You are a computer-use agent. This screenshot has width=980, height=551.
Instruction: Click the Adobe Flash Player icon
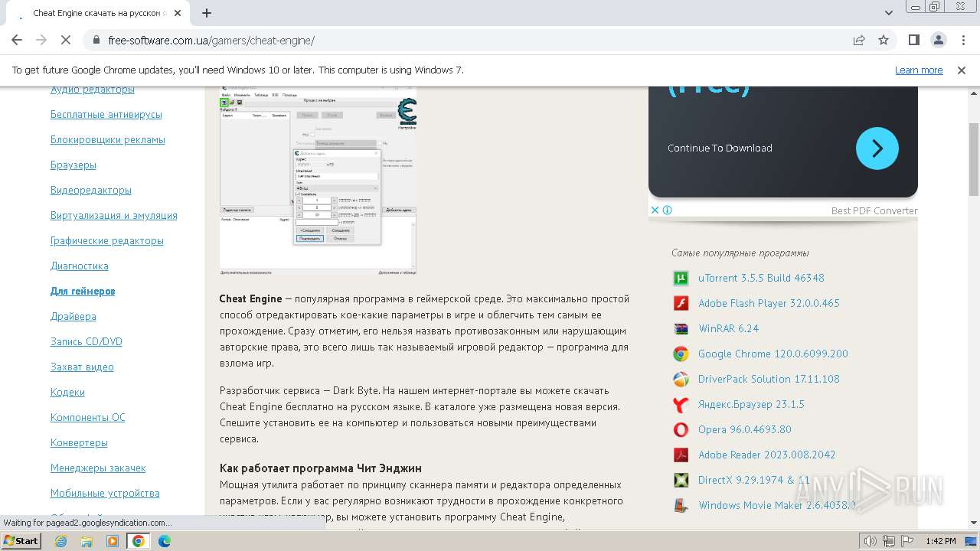(681, 304)
